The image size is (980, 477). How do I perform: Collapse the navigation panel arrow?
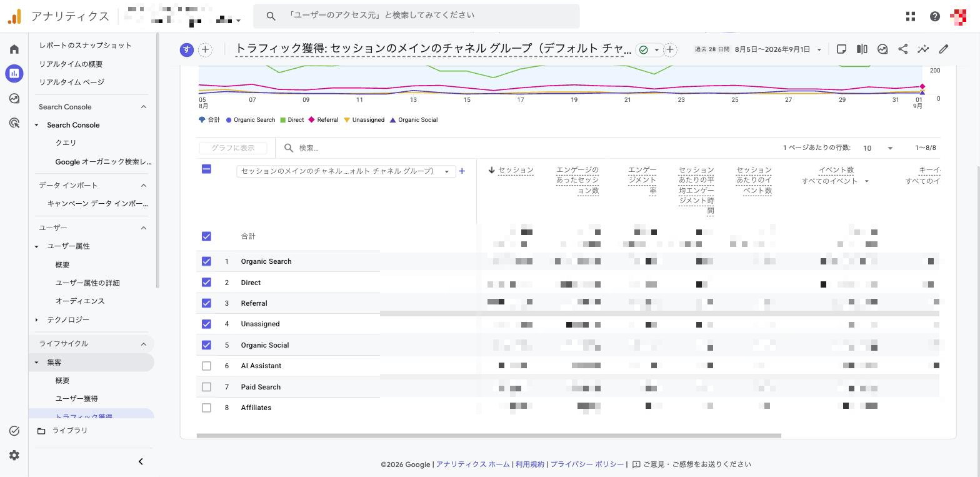tap(141, 461)
